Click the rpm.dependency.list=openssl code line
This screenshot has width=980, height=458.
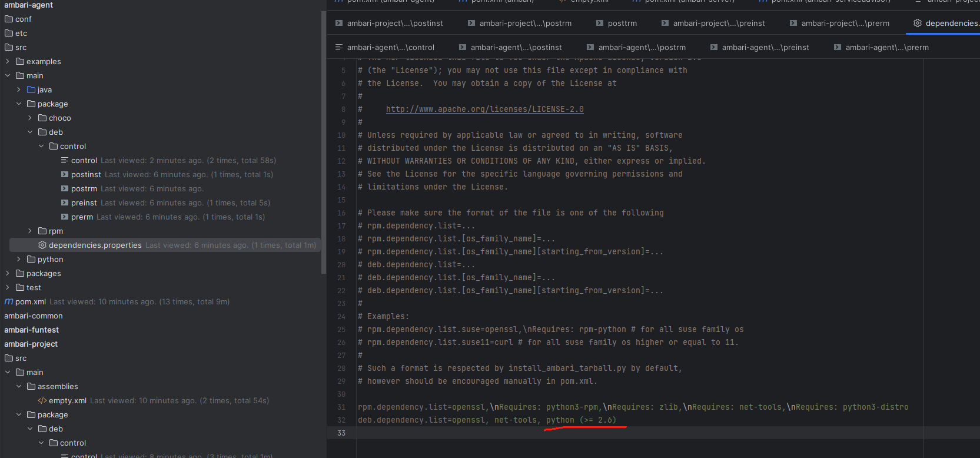633,407
